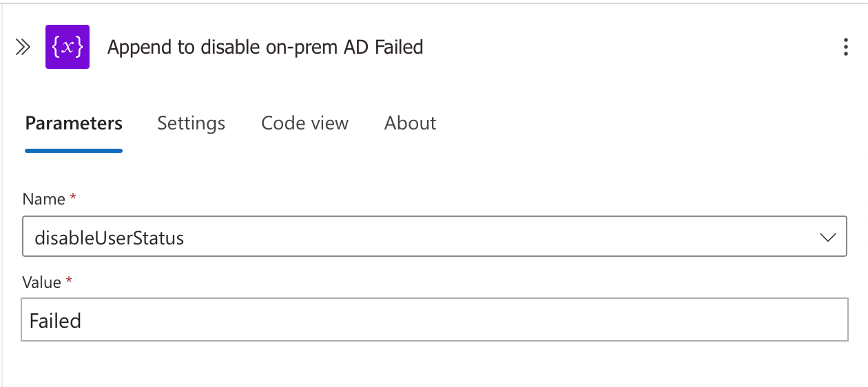Select the disableUserStatus text in the Name combo box
Image resolution: width=868 pixels, height=387 pixels.
pyautogui.click(x=110, y=238)
